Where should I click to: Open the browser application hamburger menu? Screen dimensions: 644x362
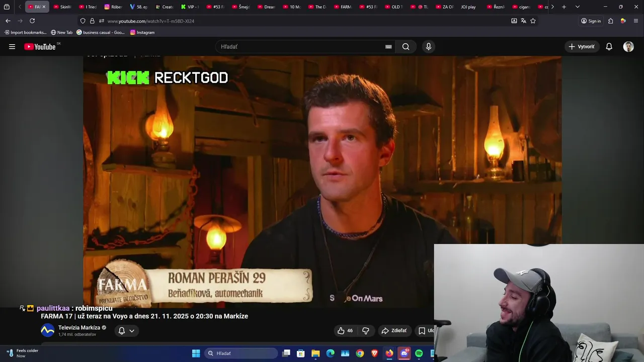click(x=636, y=21)
